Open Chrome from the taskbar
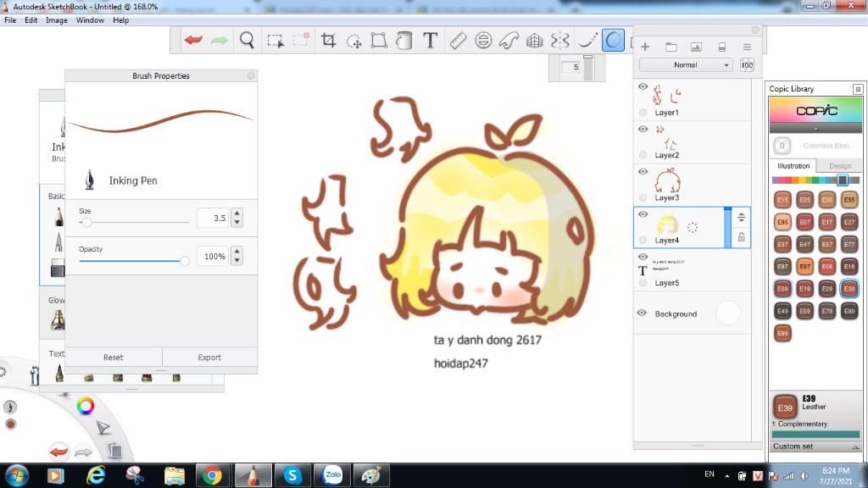 coord(211,475)
